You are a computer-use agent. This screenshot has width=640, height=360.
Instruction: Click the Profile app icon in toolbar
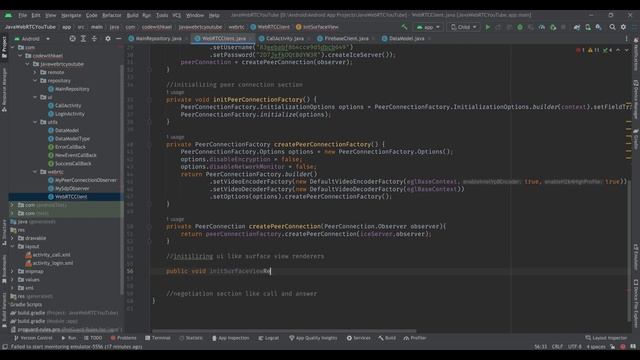pos(542,27)
